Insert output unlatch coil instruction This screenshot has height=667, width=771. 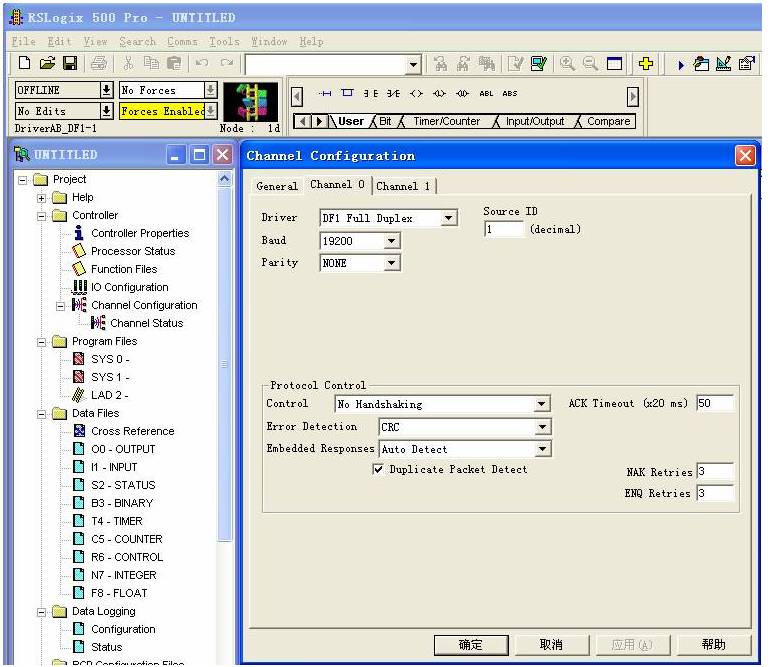(x=462, y=93)
